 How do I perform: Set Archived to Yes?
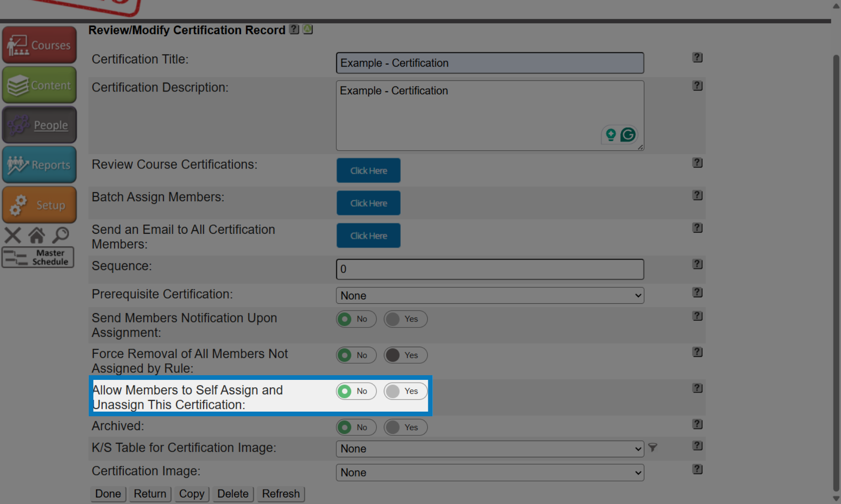tap(405, 427)
